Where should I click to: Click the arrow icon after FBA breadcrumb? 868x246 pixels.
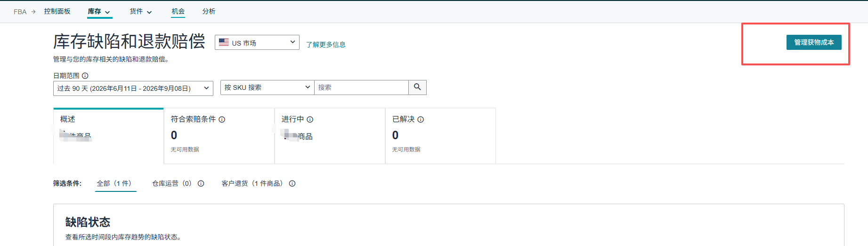[x=33, y=12]
